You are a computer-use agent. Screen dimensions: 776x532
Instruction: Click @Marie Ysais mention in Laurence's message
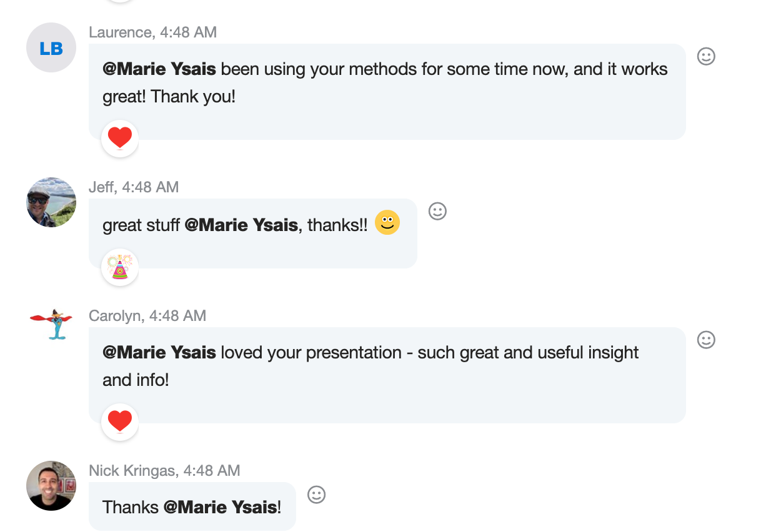(x=159, y=69)
